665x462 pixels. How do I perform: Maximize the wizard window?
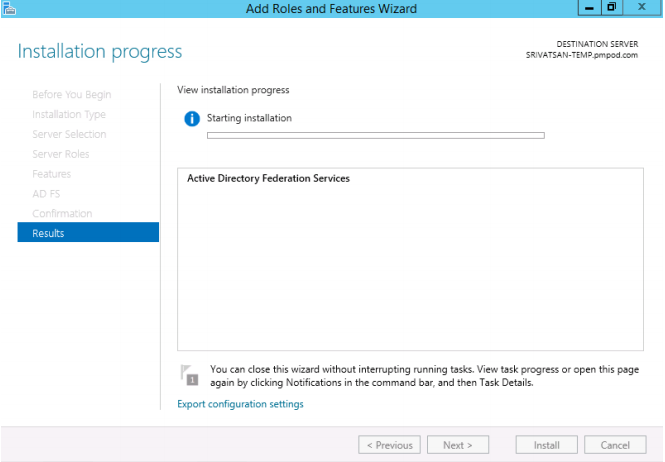click(x=611, y=8)
